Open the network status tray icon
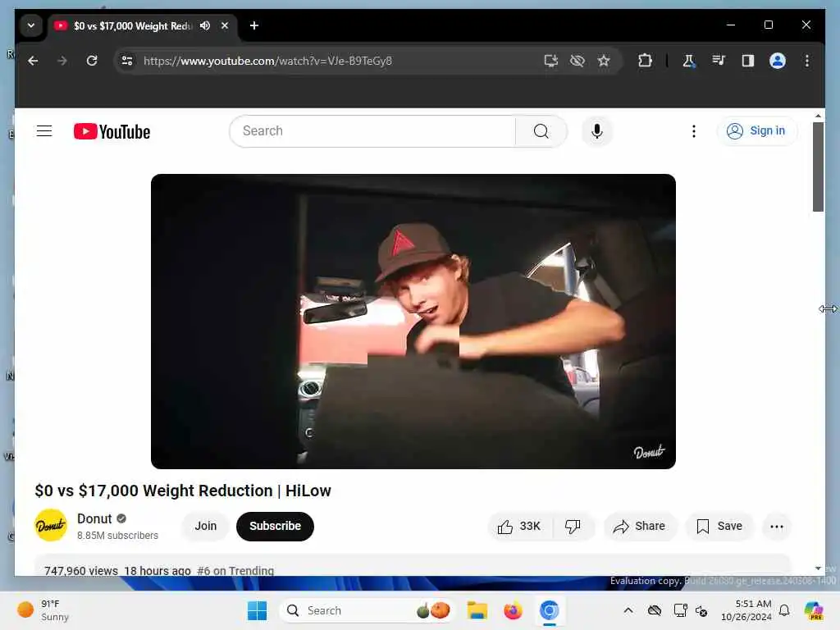 (x=680, y=610)
